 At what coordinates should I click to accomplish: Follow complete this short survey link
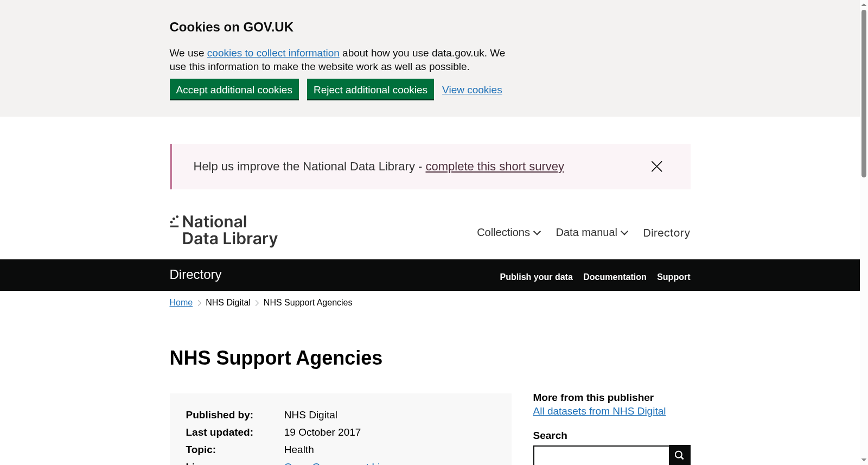[x=495, y=167]
